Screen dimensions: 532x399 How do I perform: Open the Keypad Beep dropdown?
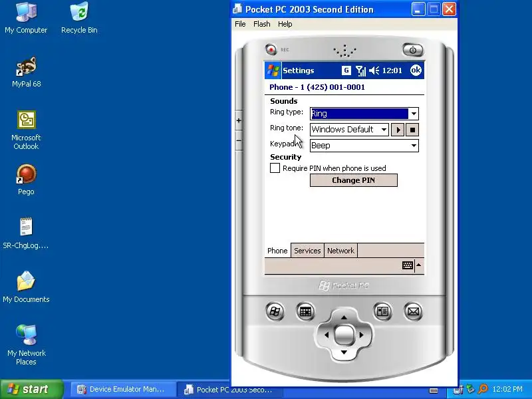[414, 146]
